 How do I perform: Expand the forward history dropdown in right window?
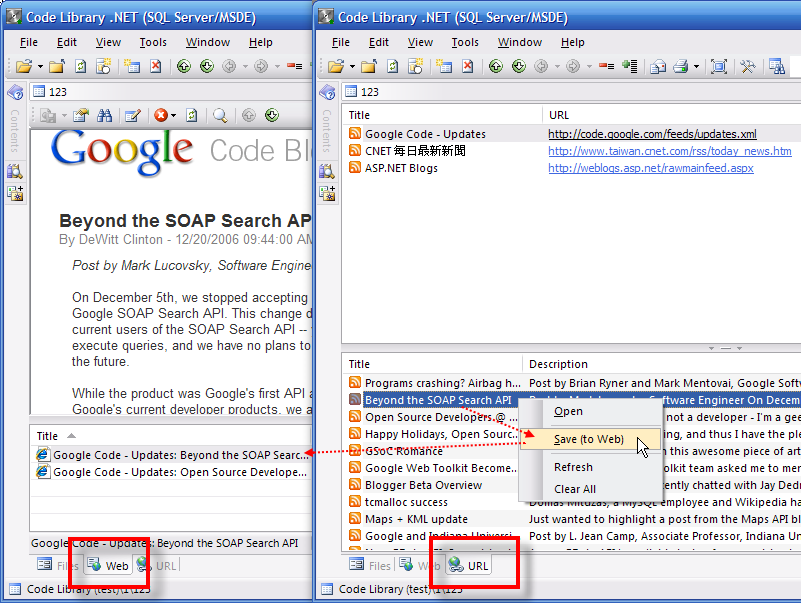click(590, 66)
